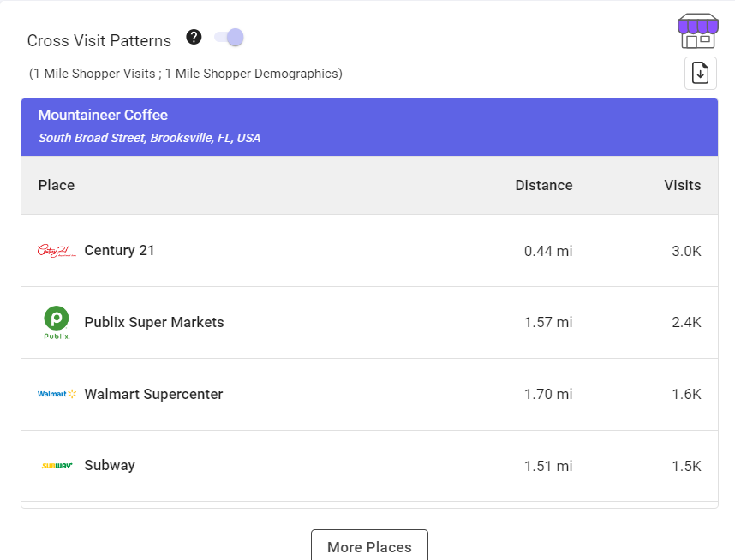The image size is (735, 560).
Task: Sort by the Place column header
Action: pyautogui.click(x=57, y=185)
